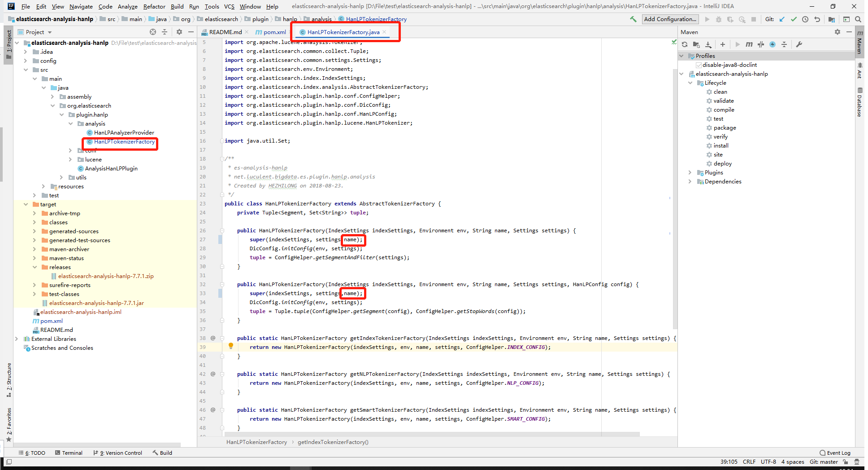The height and width of the screenshot is (470, 868).
Task: Reimport all Maven projects with refresh icon
Action: pos(685,44)
